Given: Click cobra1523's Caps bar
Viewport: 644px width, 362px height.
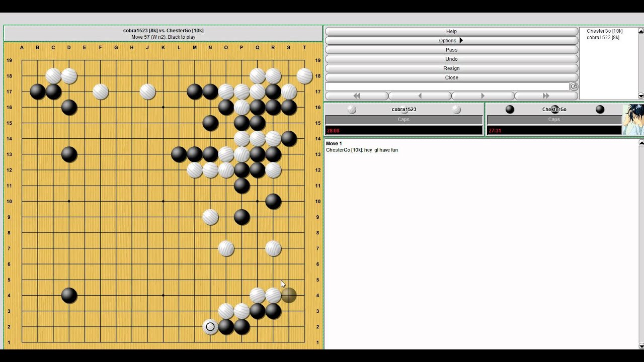Looking at the screenshot, I should point(404,120).
